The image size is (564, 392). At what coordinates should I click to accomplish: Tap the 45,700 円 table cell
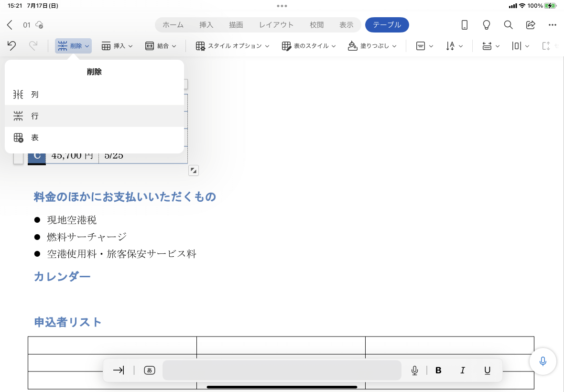(72, 155)
